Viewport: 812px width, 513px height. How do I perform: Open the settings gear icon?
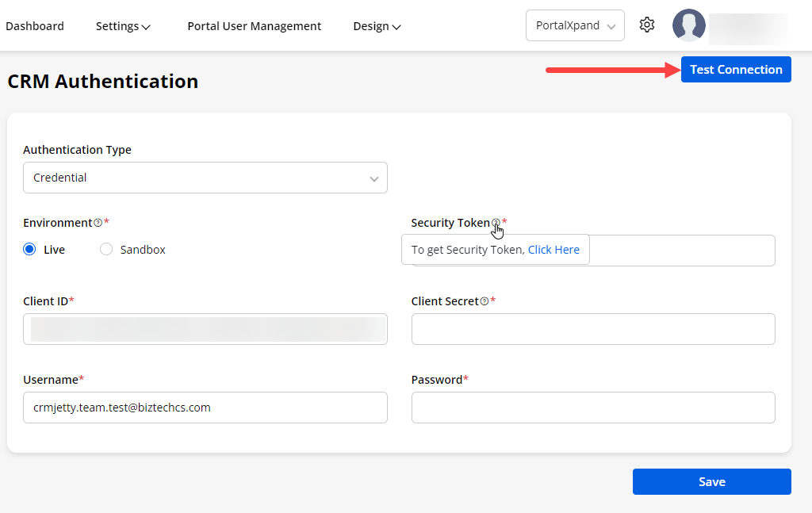point(647,25)
